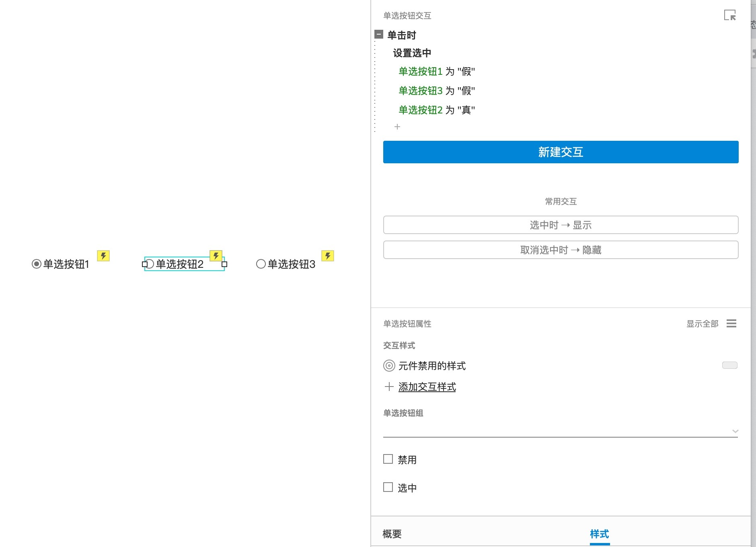Click the 元件禁用的样式 circular style icon
Screen dimensions: 756x547
tap(388, 366)
